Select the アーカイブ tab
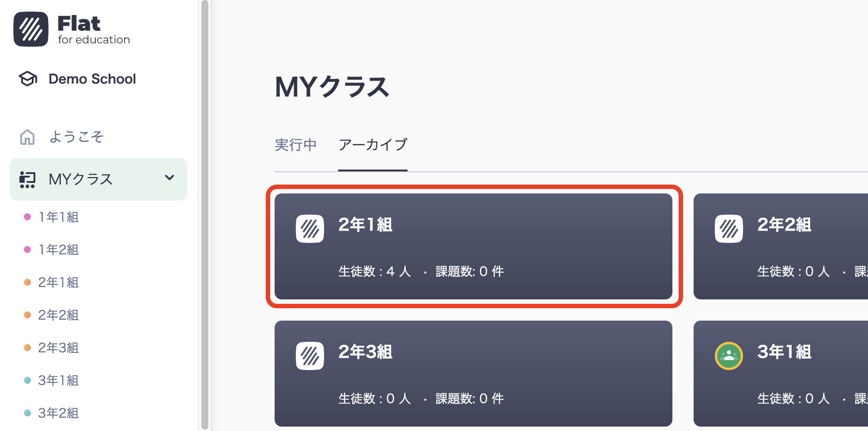868x431 pixels. coord(373,145)
